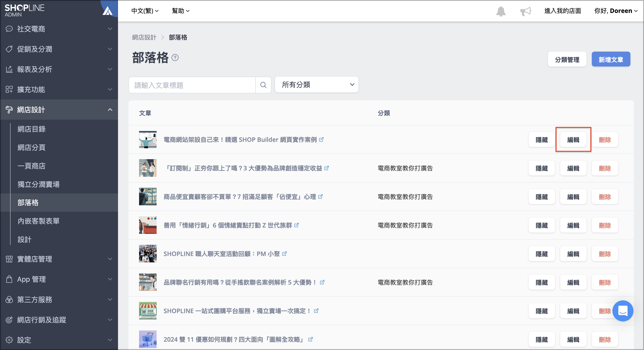Hide the 2024 雙 11 article
This screenshot has height=350, width=644.
coord(542,339)
